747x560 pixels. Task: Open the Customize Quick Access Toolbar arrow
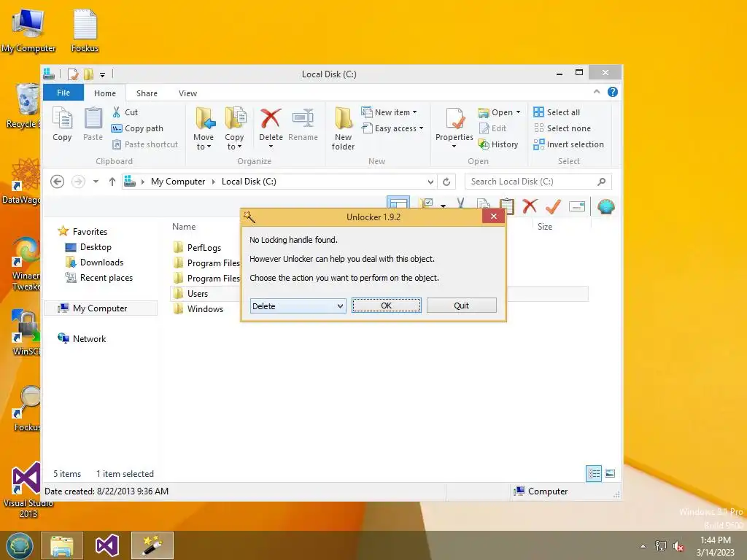pyautogui.click(x=102, y=75)
